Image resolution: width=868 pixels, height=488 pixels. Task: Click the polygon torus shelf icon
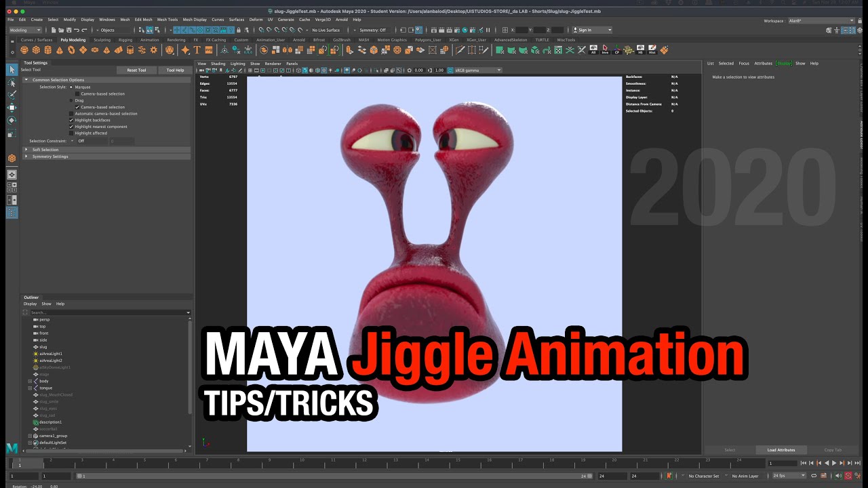click(x=71, y=49)
